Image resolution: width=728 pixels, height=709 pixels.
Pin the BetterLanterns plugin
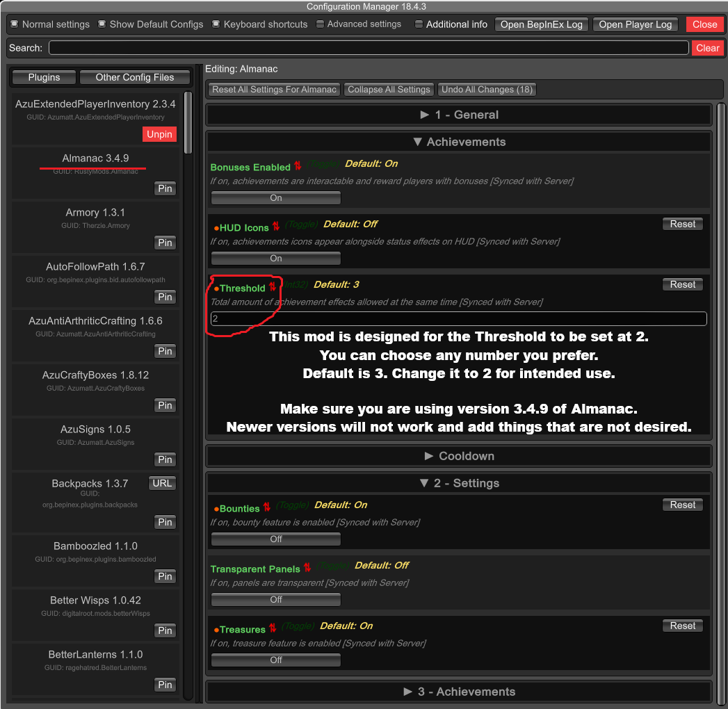point(165,685)
